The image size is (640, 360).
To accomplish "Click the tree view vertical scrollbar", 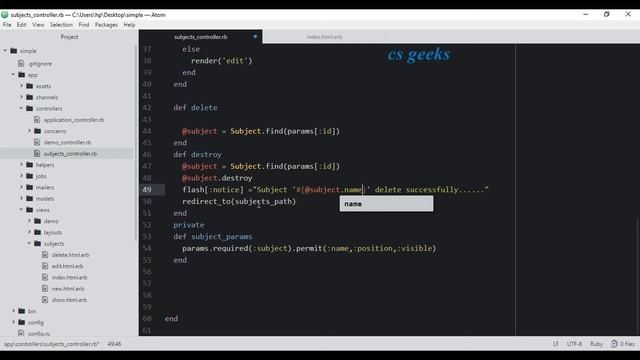I will click(136, 143).
